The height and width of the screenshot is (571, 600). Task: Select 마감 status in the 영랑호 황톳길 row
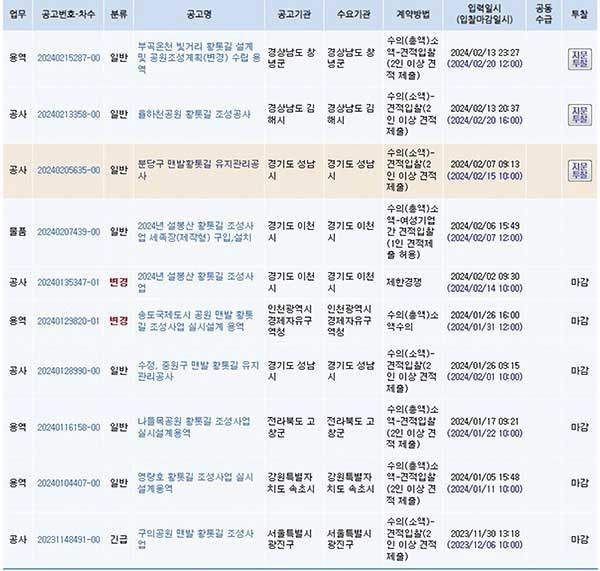tap(579, 483)
